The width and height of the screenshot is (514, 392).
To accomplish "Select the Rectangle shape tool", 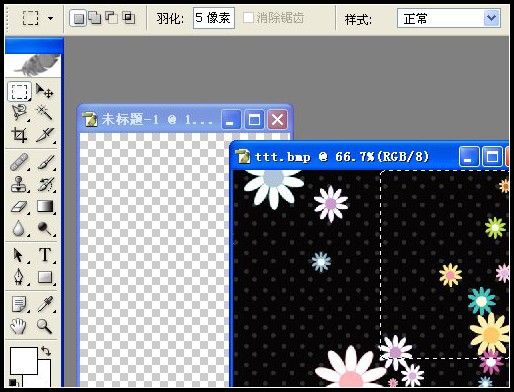I will [x=45, y=277].
